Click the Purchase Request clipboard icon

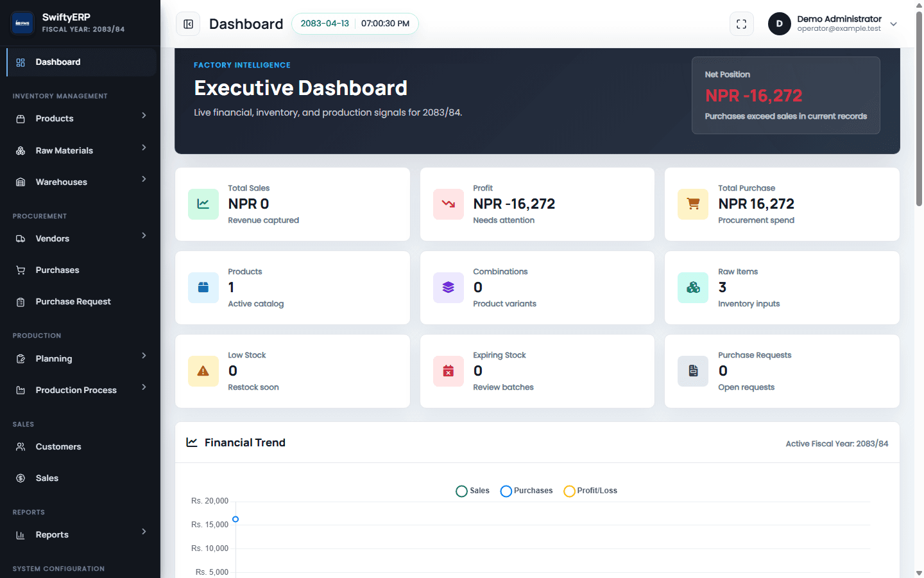click(21, 302)
